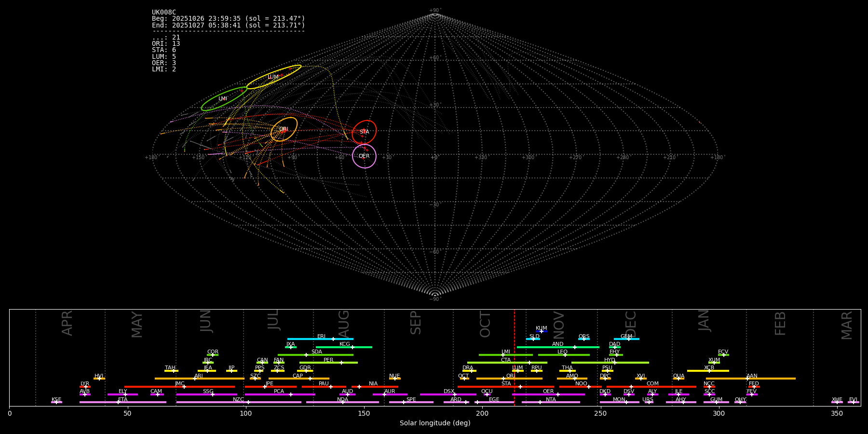The image size is (868, 434).
Task: Click the "+90°" label at map top
Action: click(434, 11)
